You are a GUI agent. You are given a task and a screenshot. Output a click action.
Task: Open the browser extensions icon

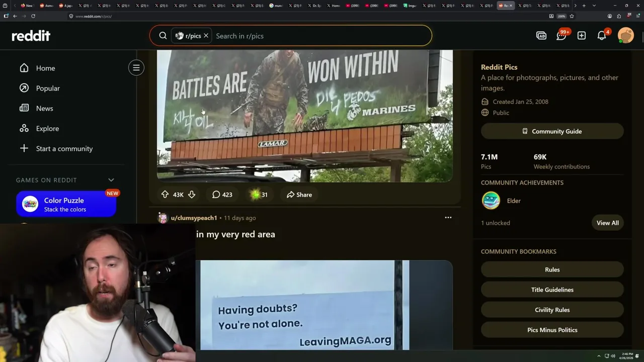click(619, 16)
